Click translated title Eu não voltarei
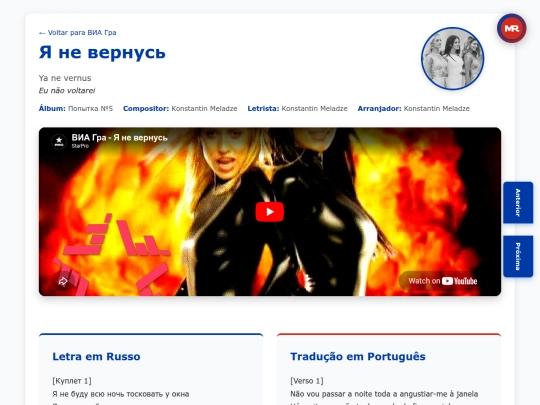The height and width of the screenshot is (405, 540). click(67, 91)
